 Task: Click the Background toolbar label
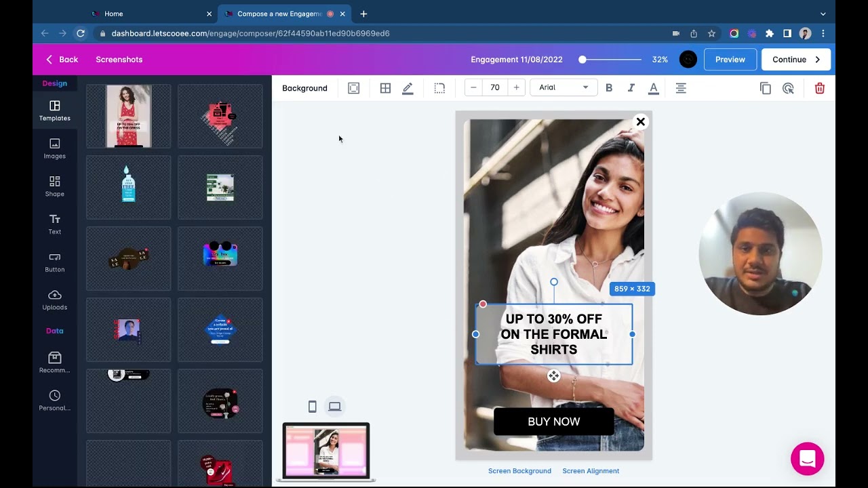pos(304,88)
